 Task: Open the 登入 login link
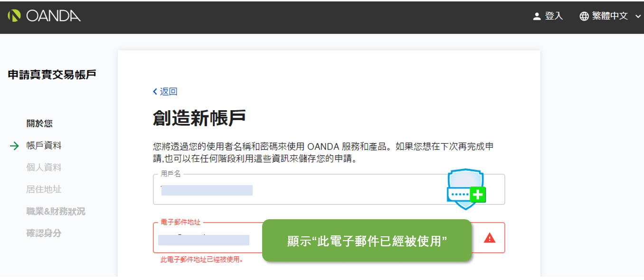point(554,16)
